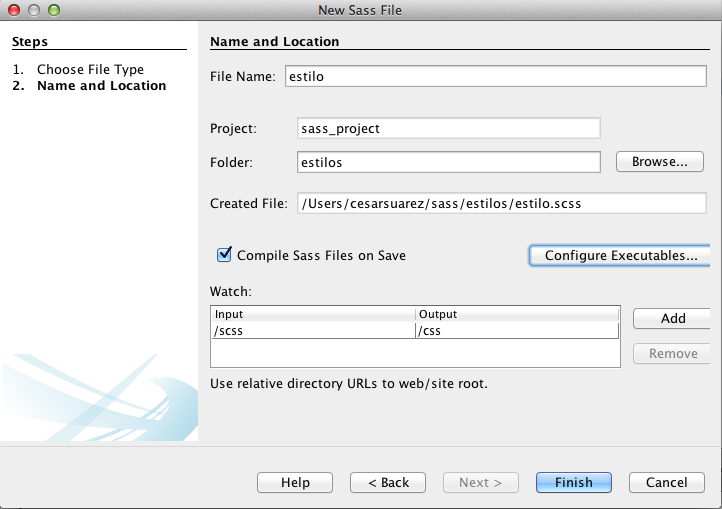Click the Add watch button
The width and height of the screenshot is (722, 509).
coord(672,318)
